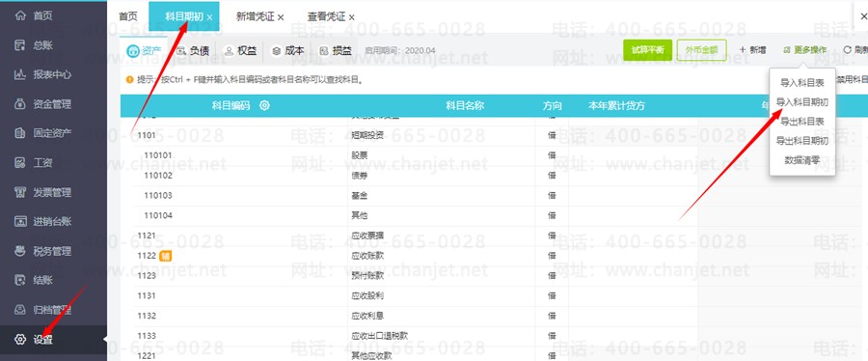Click the plus icon for 新增
Image resolution: width=868 pixels, height=361 pixels.
pos(743,50)
